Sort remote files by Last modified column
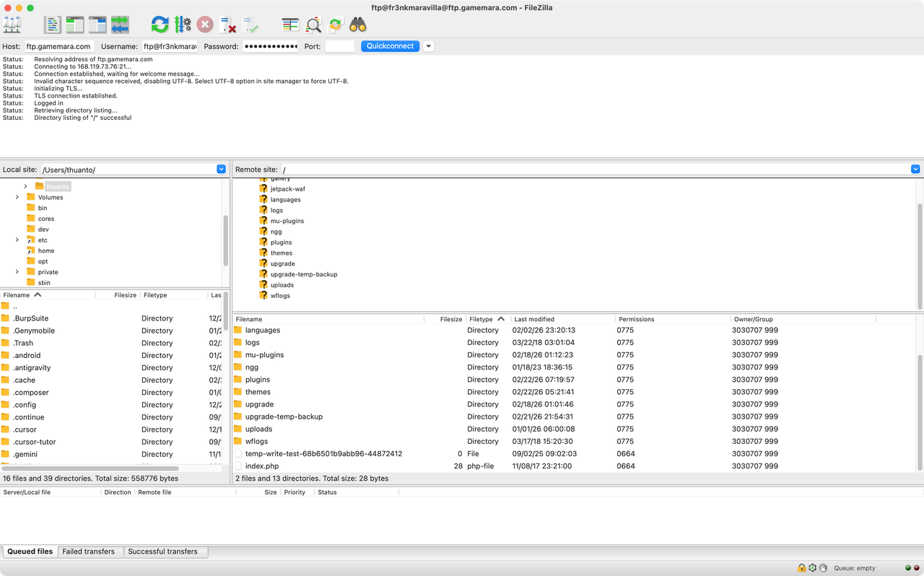Viewport: 924px width, 576px height. (562, 319)
